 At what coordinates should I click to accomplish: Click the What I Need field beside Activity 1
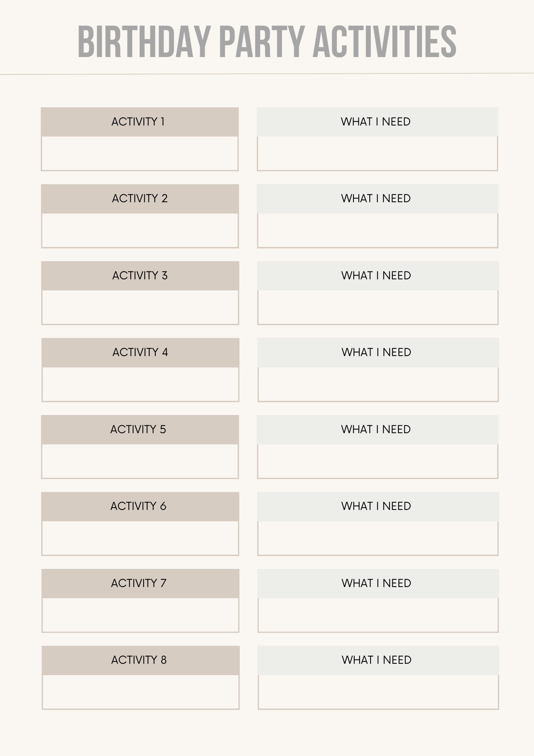(x=377, y=153)
